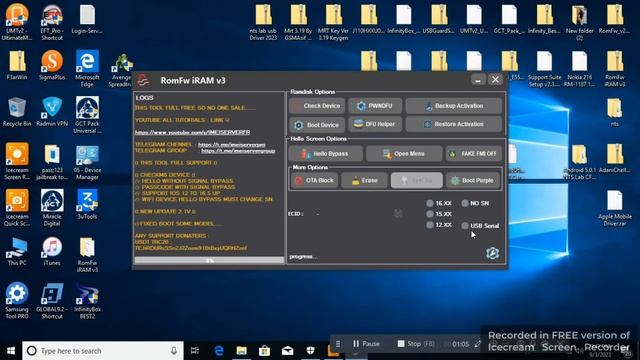Click the FAKE FMI OFF button

point(473,154)
